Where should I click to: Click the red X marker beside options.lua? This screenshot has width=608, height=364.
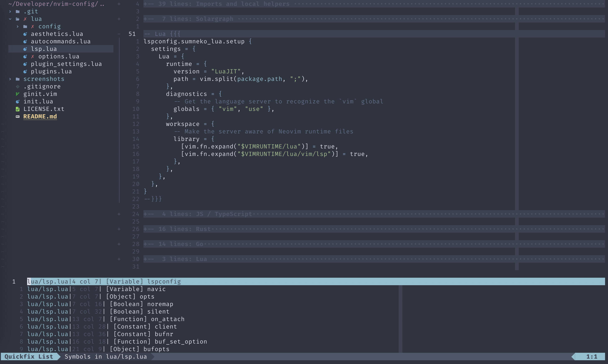(x=33, y=56)
